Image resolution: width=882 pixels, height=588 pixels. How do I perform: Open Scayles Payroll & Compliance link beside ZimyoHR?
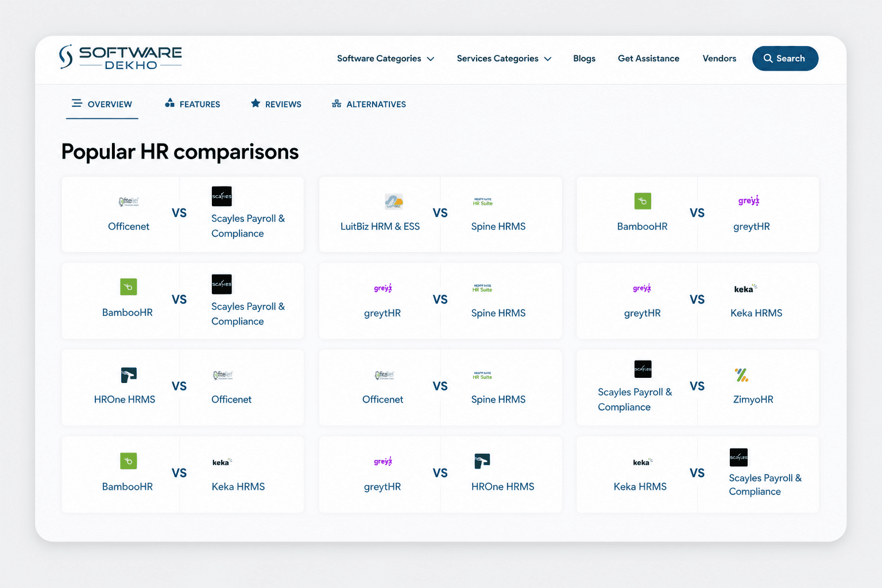point(635,399)
